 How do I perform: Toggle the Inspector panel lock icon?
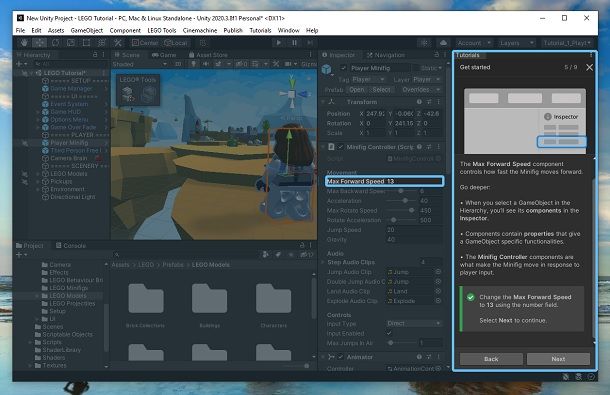pyautogui.click(x=436, y=55)
